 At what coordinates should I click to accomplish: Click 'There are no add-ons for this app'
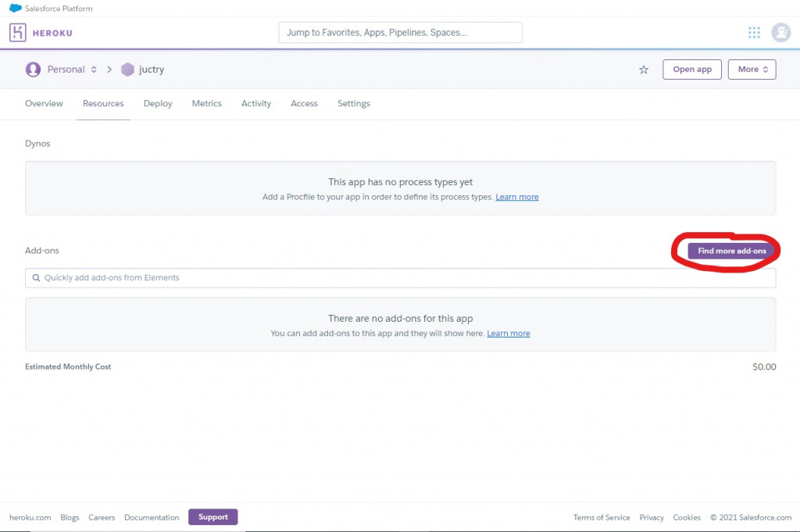click(401, 318)
